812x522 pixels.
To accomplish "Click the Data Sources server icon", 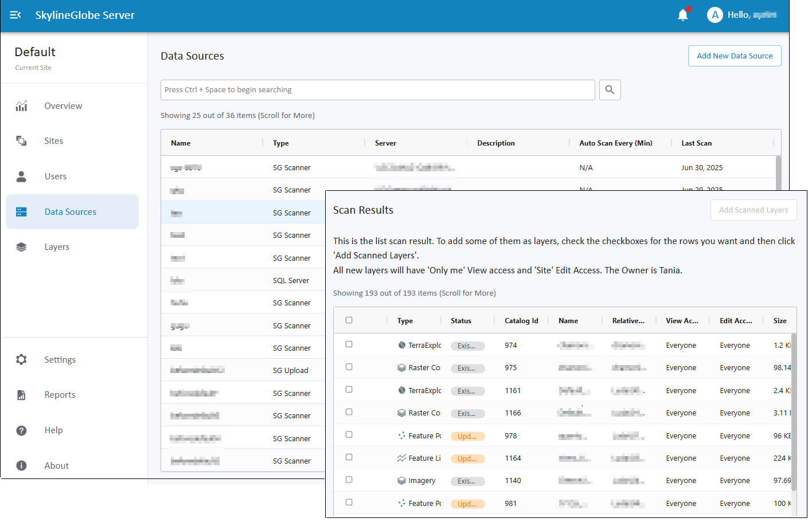I will click(x=21, y=212).
